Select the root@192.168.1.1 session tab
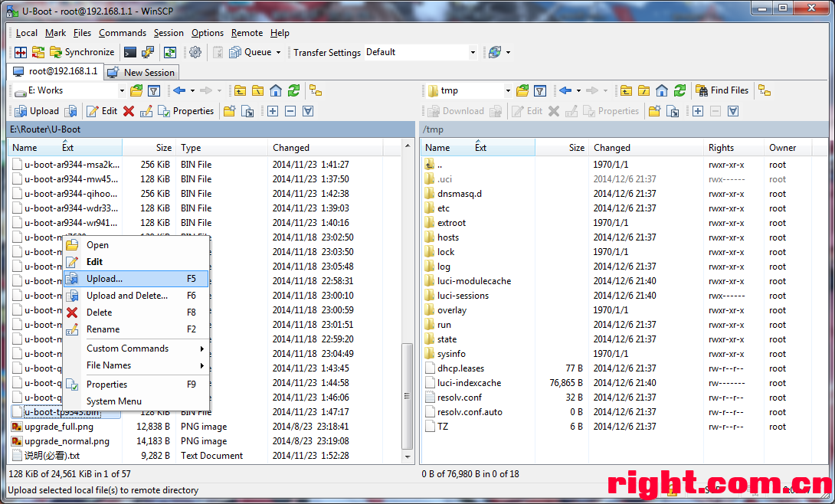835x504 pixels. (x=55, y=71)
